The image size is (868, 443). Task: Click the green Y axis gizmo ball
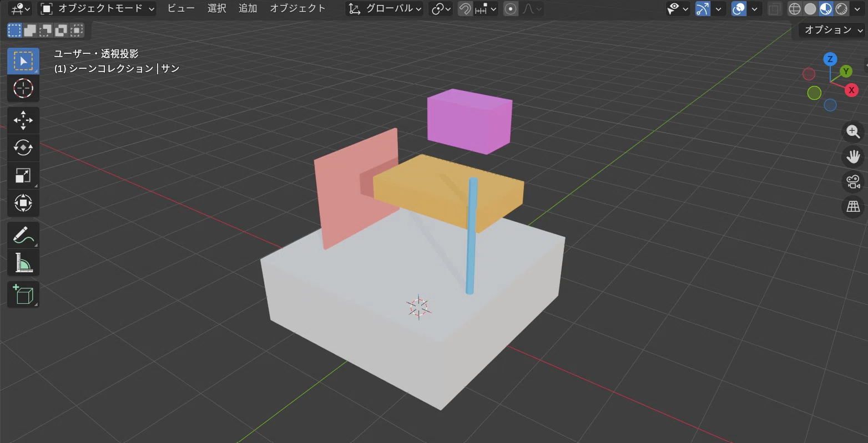pyautogui.click(x=846, y=71)
